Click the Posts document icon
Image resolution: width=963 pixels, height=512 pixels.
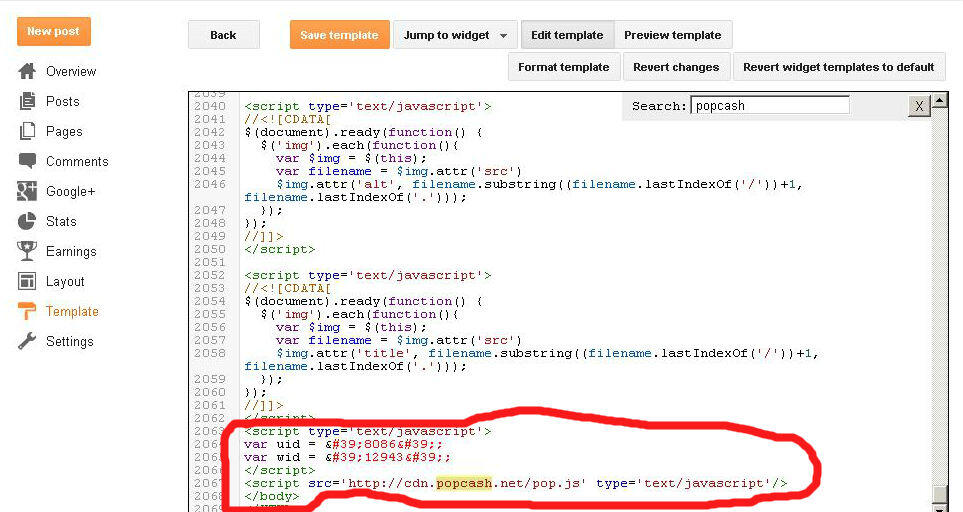click(x=27, y=101)
